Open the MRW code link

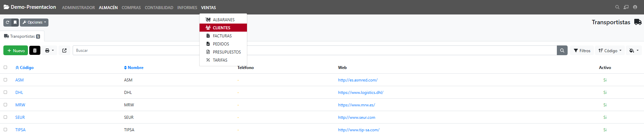coord(20,105)
